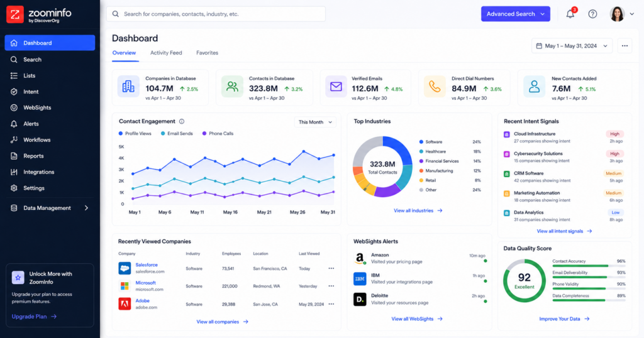This screenshot has width=644, height=338.
Task: Click the Direct Dial Numbers phone icon
Action: [x=435, y=86]
